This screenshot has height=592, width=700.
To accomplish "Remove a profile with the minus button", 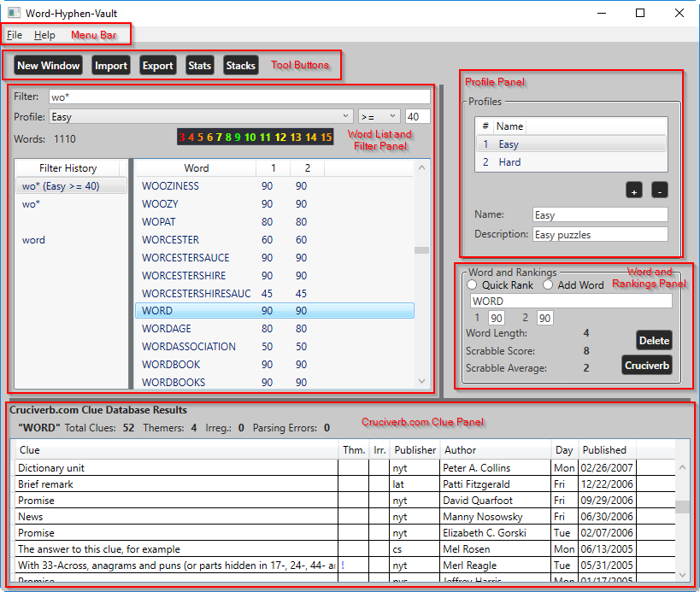I will pos(659,190).
